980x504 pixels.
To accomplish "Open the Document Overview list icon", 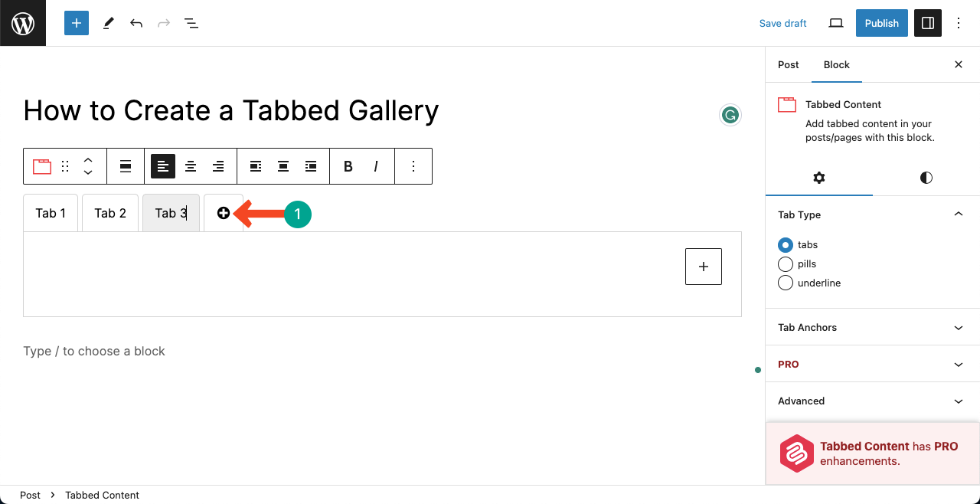I will pos(191,23).
